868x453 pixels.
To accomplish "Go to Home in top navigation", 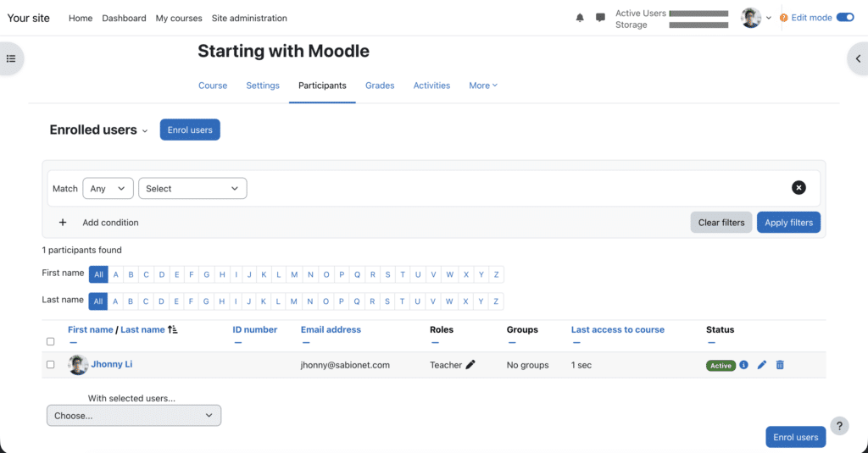I will [x=81, y=18].
